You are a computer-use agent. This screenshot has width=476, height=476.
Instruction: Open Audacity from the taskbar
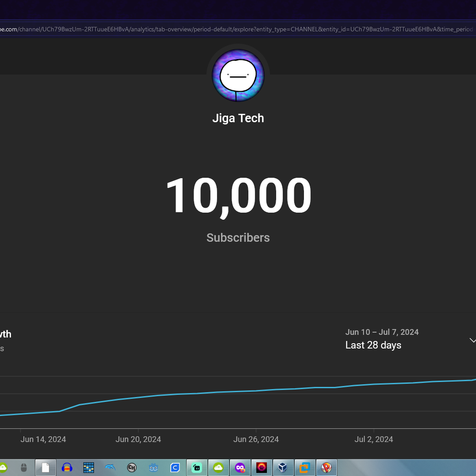(67, 468)
